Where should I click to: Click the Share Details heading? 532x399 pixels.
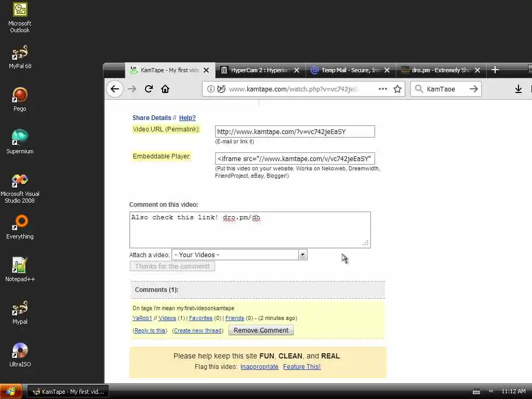click(152, 118)
